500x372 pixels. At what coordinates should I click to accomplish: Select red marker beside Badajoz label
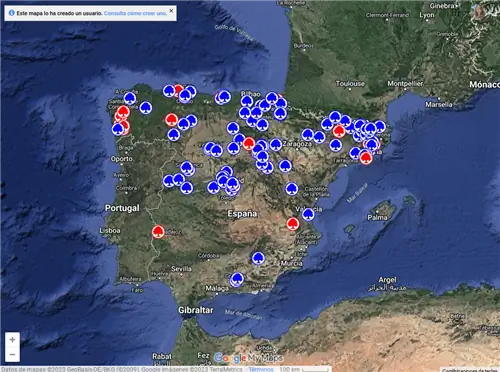tap(158, 232)
